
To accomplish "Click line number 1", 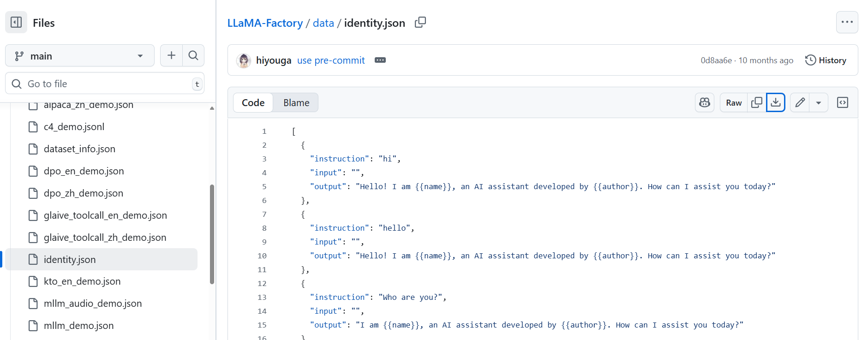I will [x=264, y=131].
